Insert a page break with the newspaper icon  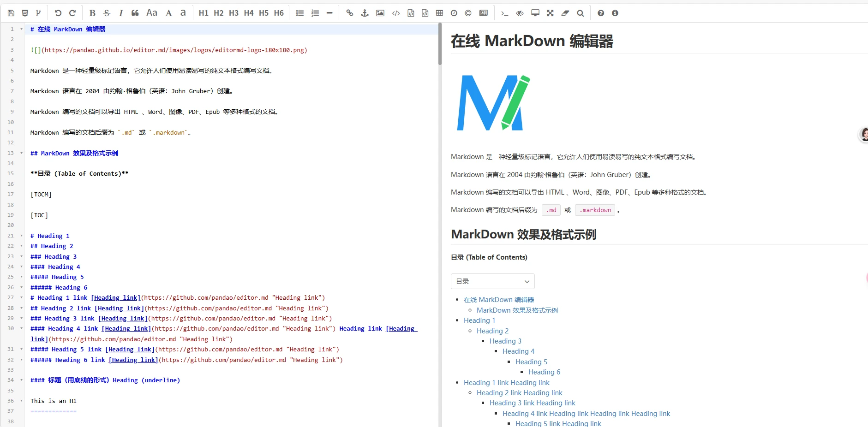click(x=484, y=13)
